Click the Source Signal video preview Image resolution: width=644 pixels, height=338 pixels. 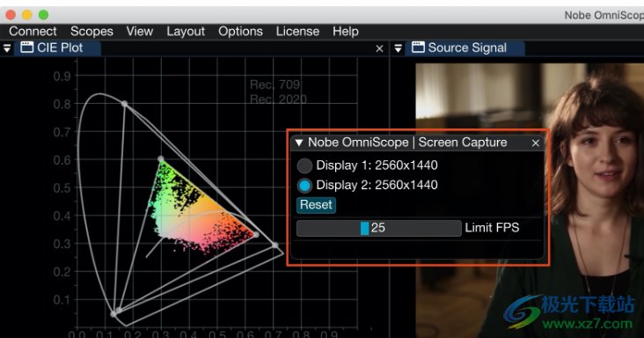coord(530,201)
